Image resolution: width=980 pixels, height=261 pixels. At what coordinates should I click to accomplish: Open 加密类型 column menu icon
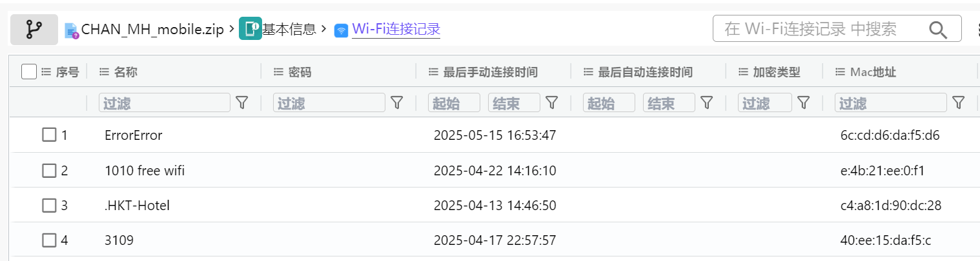point(743,72)
